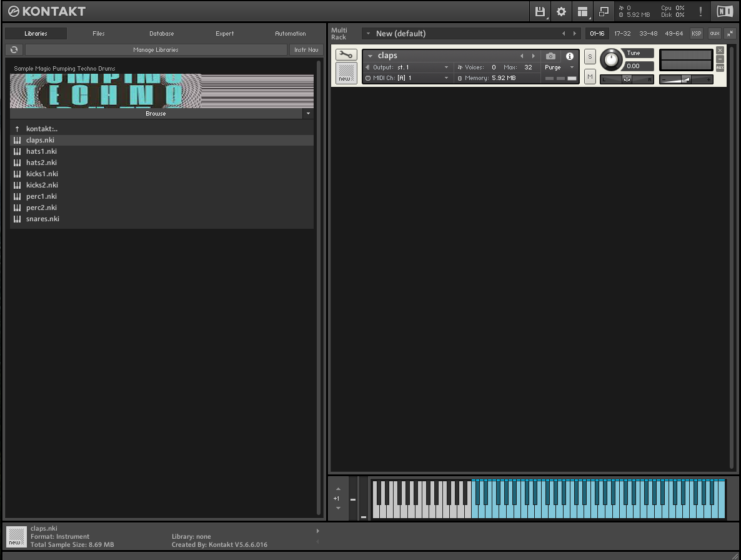Click the Manage Libraries button
This screenshot has width=741, height=560.
pyautogui.click(x=156, y=49)
